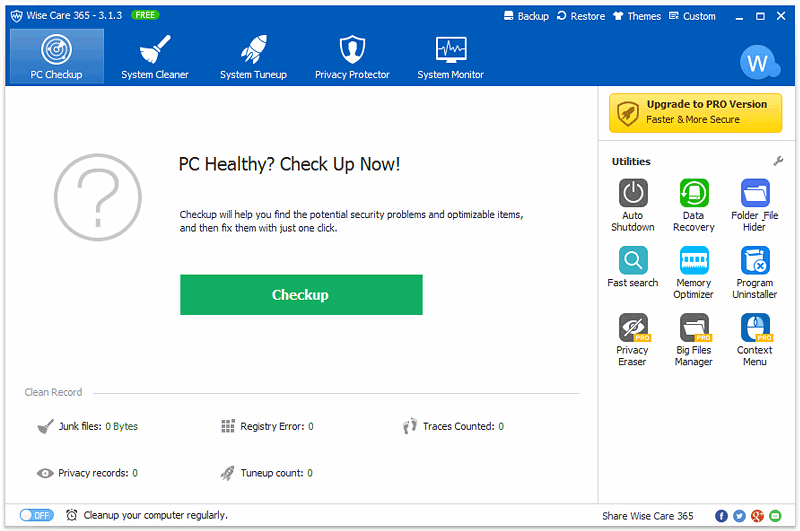Click the Utilities wrench settings icon

[x=778, y=161]
